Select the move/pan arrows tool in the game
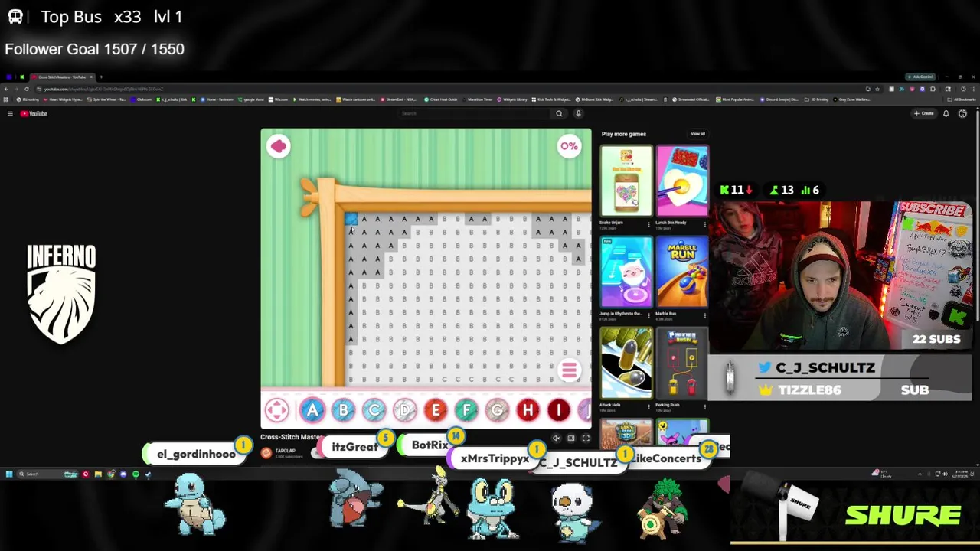Viewport: 980px width, 551px height. (x=277, y=411)
